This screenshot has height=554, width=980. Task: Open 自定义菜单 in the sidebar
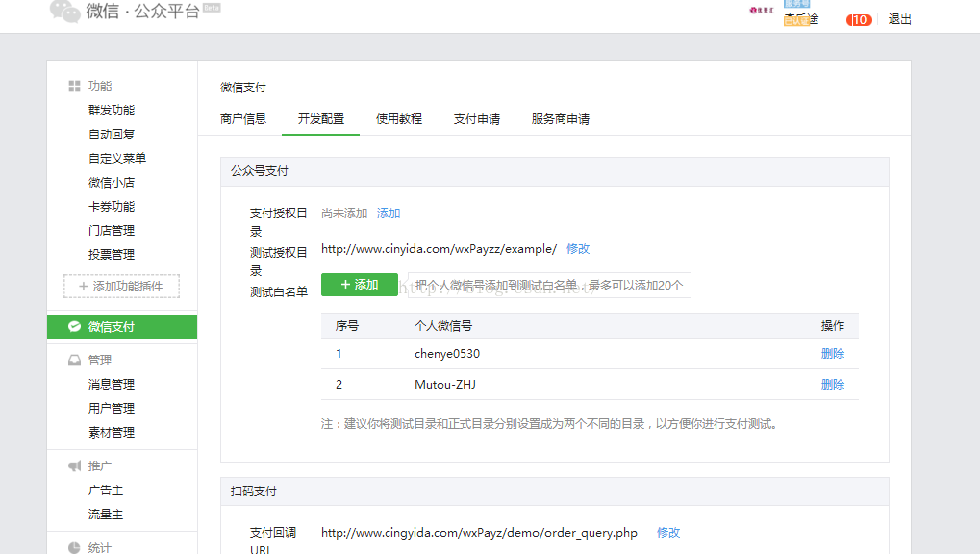pos(117,159)
